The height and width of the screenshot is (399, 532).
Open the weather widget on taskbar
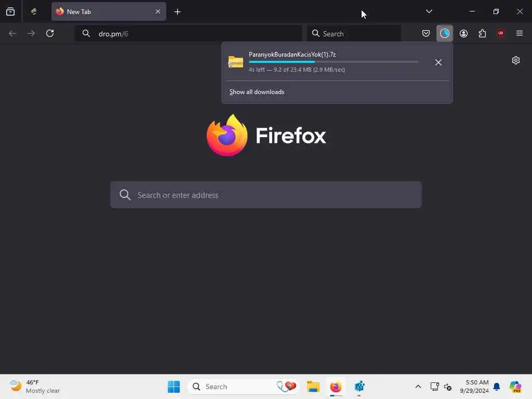click(35, 387)
